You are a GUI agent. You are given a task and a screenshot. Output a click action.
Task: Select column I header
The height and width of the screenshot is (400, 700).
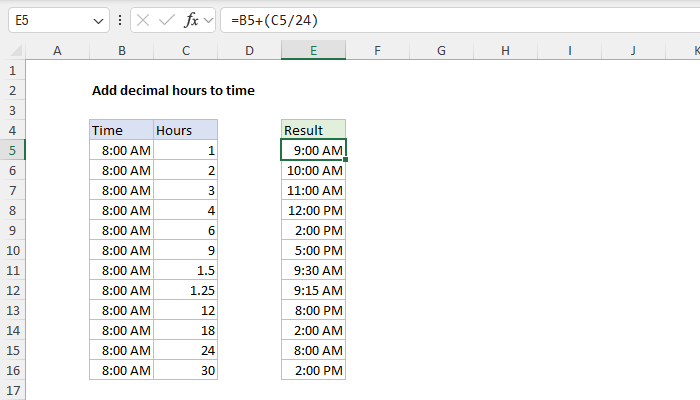[570, 50]
